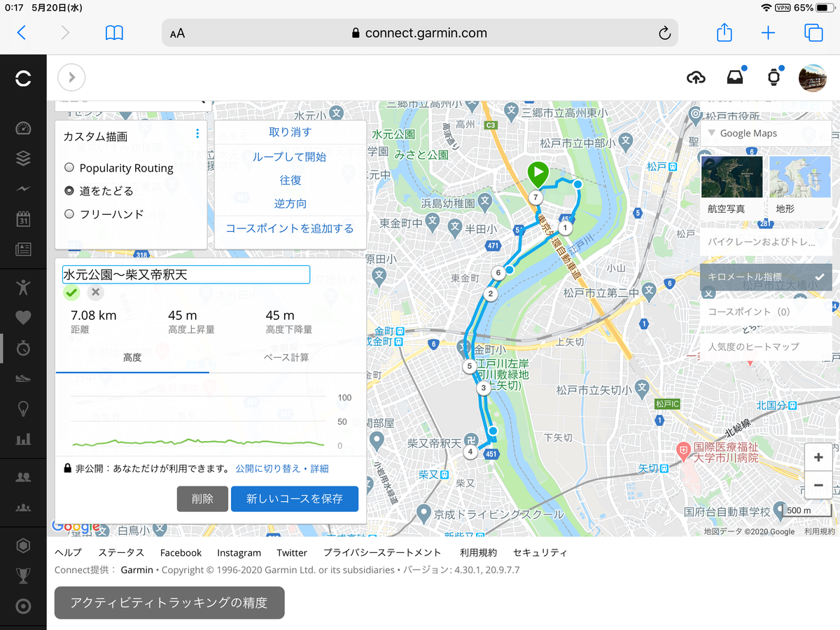Open the ヘルプ footer link
Viewport: 840px width, 630px height.
tap(68, 552)
